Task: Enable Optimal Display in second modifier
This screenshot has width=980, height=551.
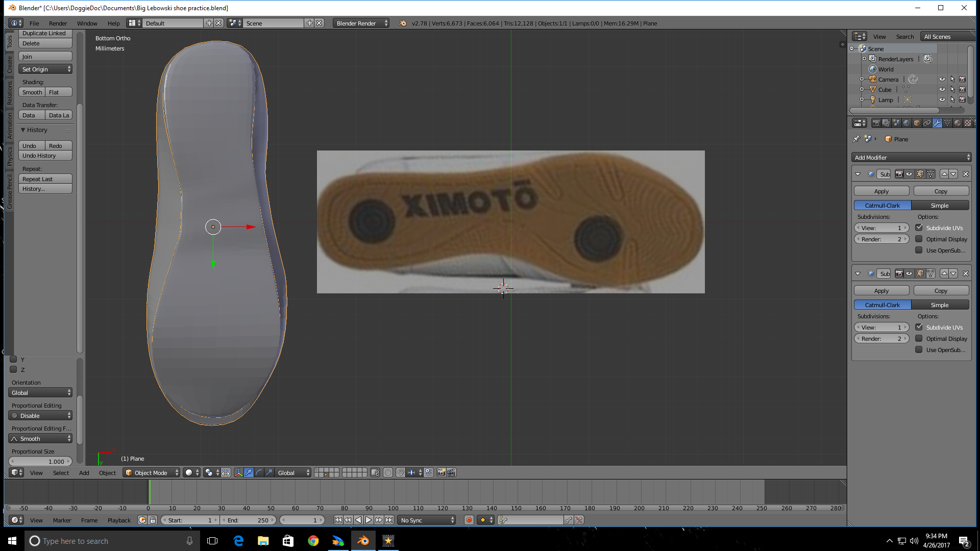Action: (x=919, y=338)
